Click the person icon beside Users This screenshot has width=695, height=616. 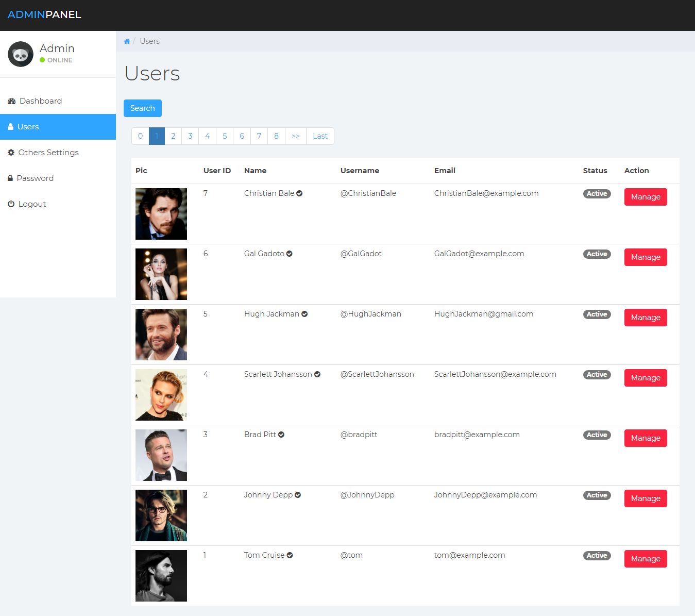tap(10, 127)
